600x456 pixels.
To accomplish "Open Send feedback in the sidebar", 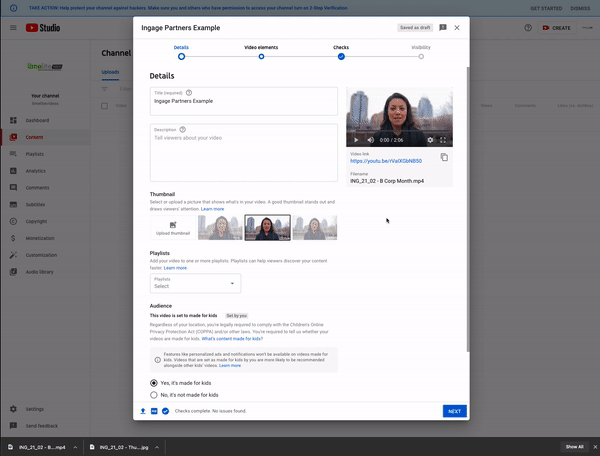I will pos(45,426).
